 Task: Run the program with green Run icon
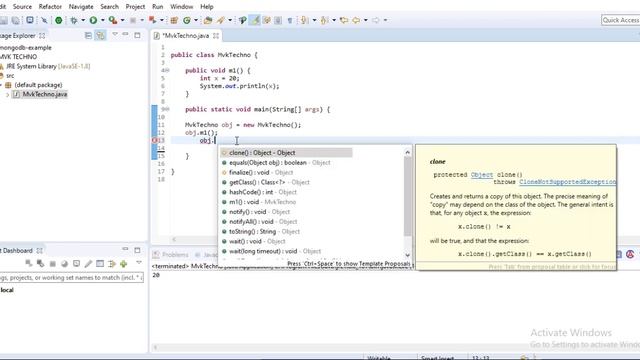(x=93, y=20)
